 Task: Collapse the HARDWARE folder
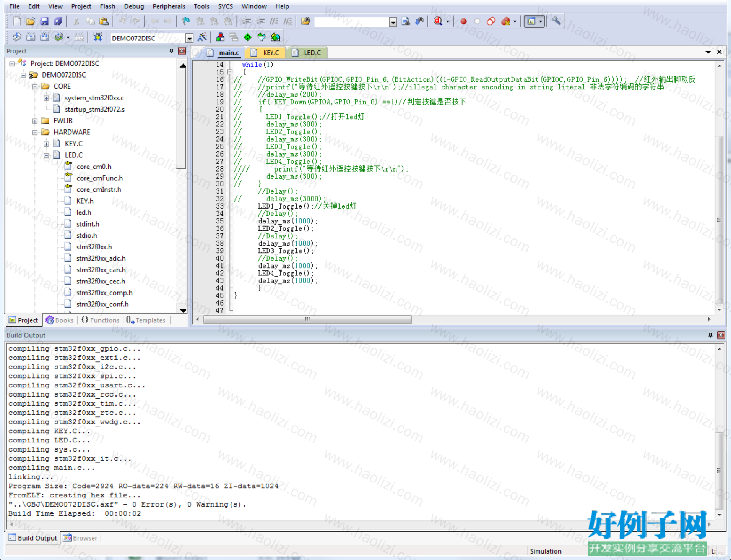point(35,132)
